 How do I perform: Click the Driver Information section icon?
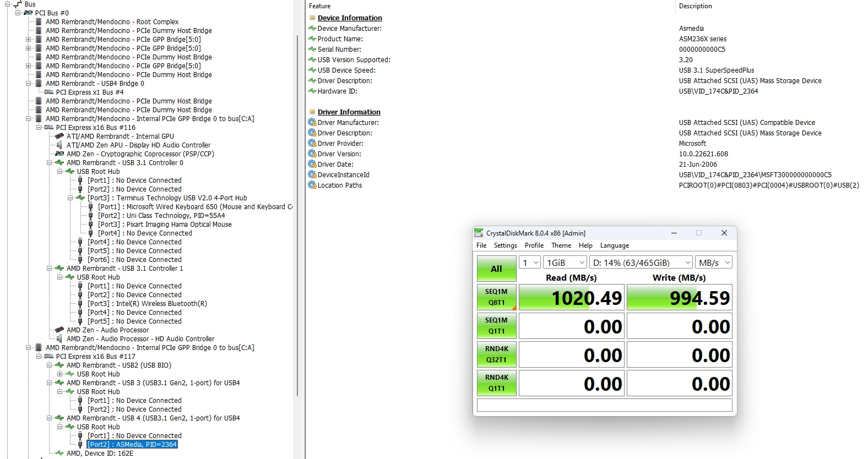coord(312,112)
